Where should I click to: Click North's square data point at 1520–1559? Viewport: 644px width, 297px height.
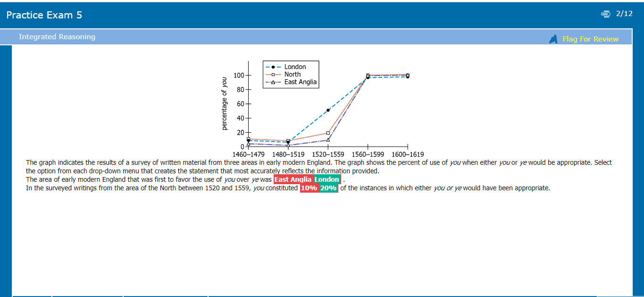tap(328, 133)
